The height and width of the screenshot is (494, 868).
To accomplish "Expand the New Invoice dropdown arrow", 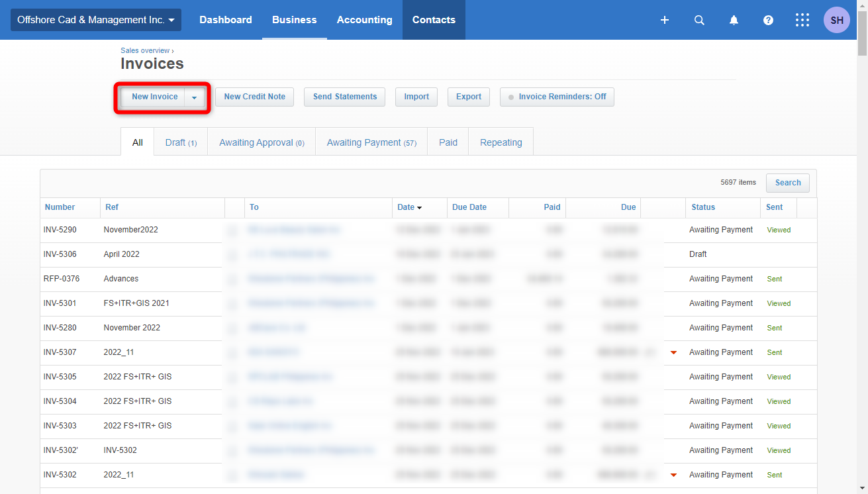I will 194,97.
